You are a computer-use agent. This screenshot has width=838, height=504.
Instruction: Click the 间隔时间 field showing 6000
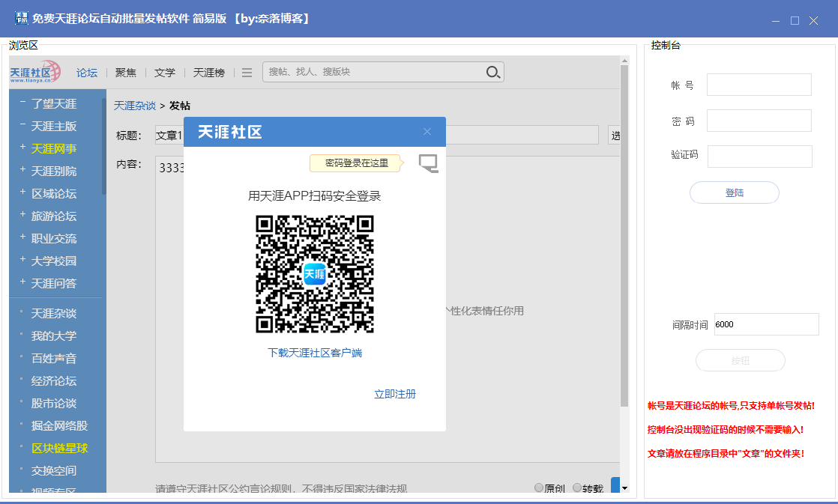(766, 324)
